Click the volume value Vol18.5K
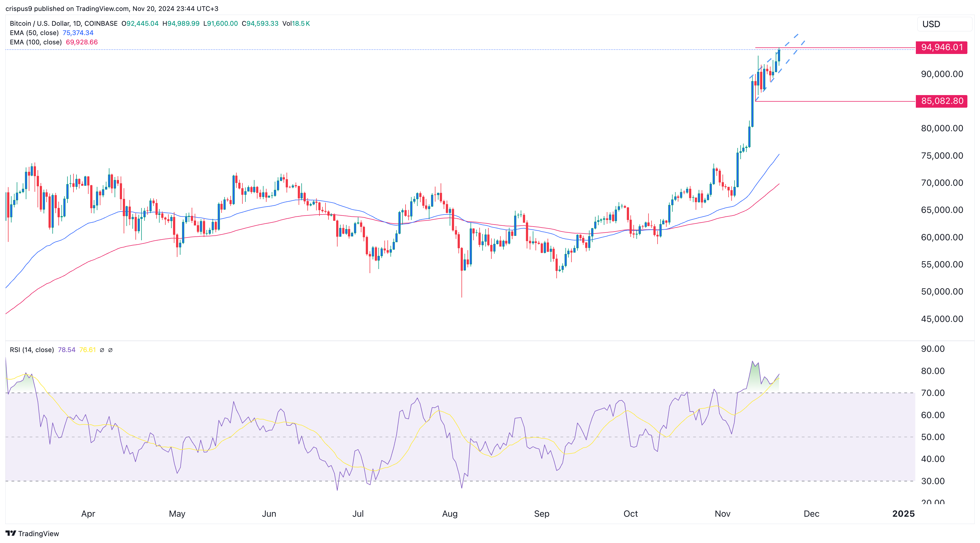This screenshot has height=543, width=980. pos(296,24)
